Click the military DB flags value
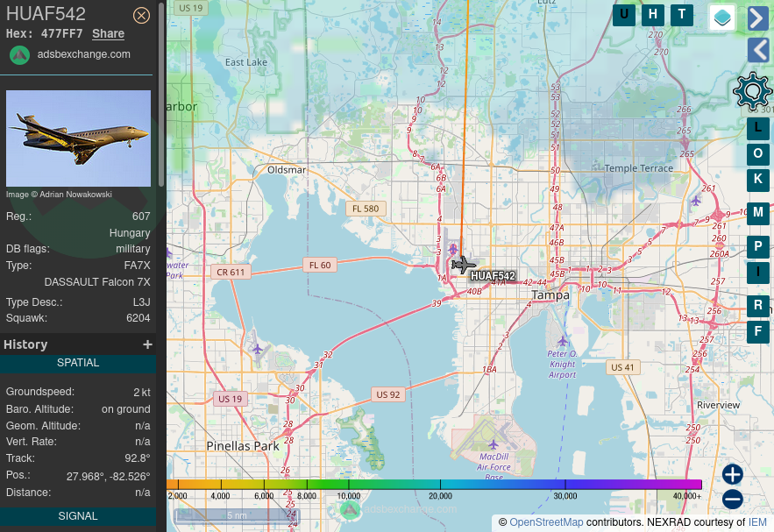Screen dimensions: 774x532 click(132, 249)
